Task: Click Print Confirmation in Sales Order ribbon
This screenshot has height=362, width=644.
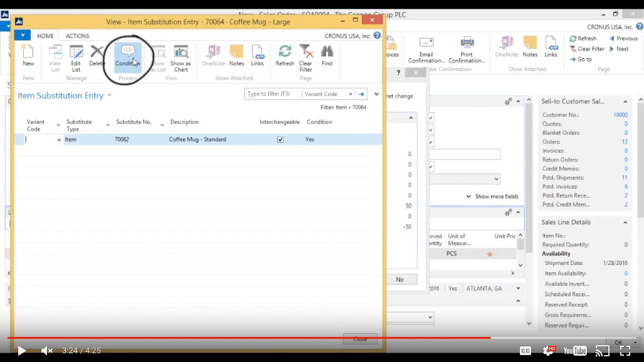Action: point(467,50)
